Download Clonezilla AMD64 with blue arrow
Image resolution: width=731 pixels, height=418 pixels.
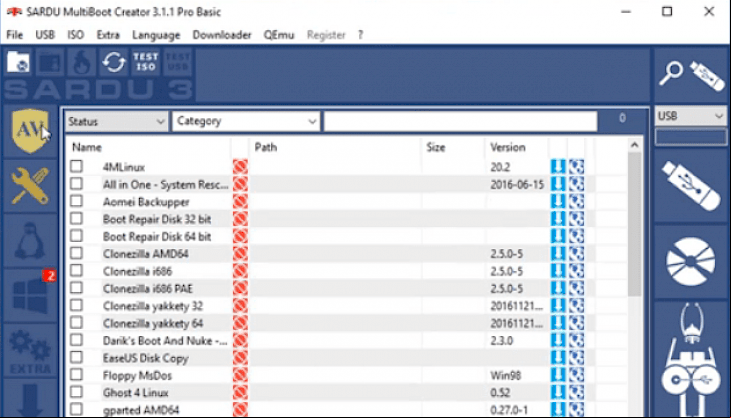click(558, 254)
